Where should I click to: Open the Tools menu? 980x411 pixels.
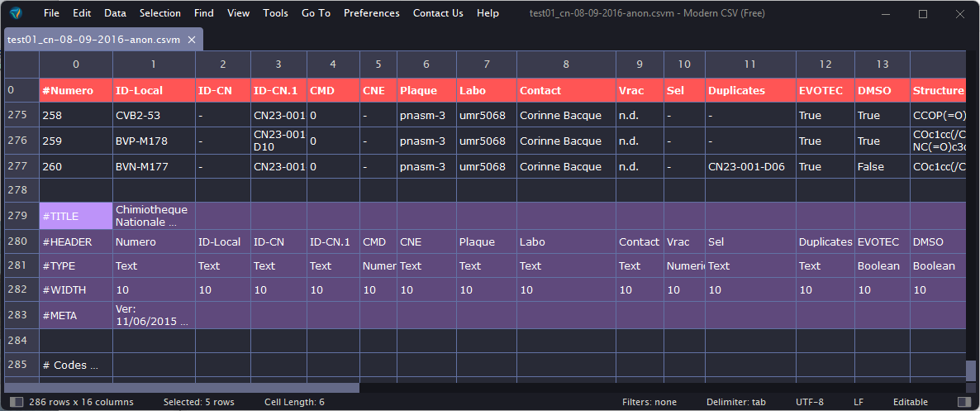coord(276,13)
